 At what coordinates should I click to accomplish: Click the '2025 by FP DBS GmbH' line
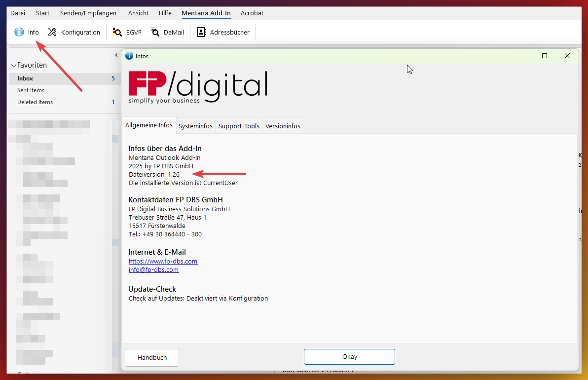(161, 166)
